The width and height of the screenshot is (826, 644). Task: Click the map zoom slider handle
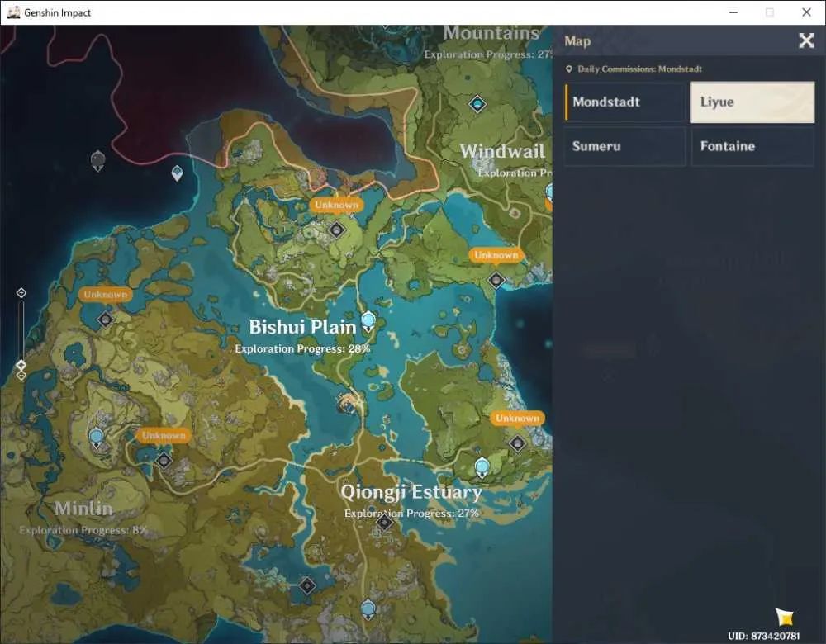[21, 364]
